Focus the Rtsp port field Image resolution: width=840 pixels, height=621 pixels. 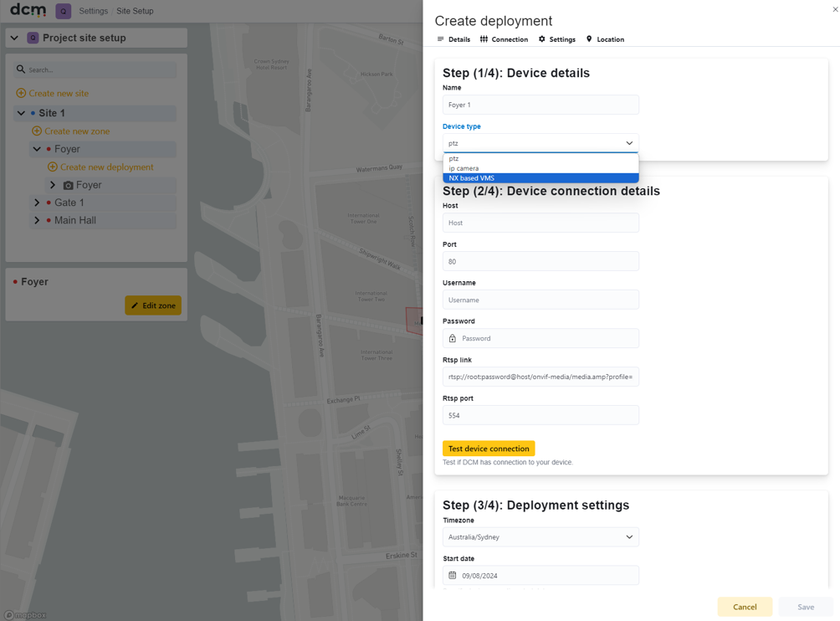(540, 415)
